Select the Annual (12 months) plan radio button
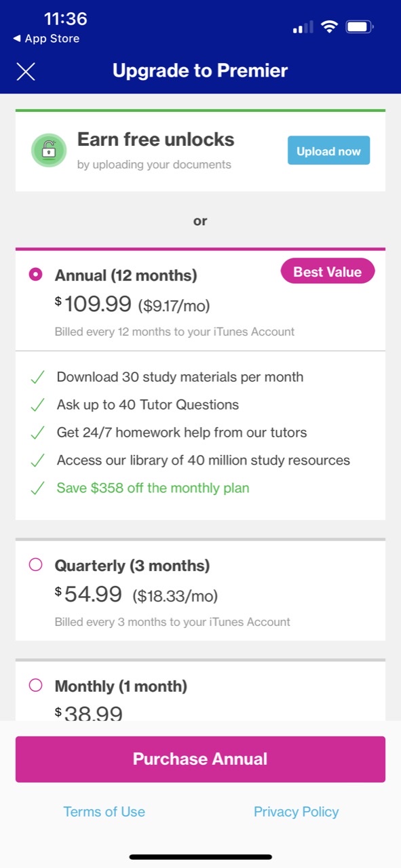Screen dimensions: 401x868 click(37, 275)
